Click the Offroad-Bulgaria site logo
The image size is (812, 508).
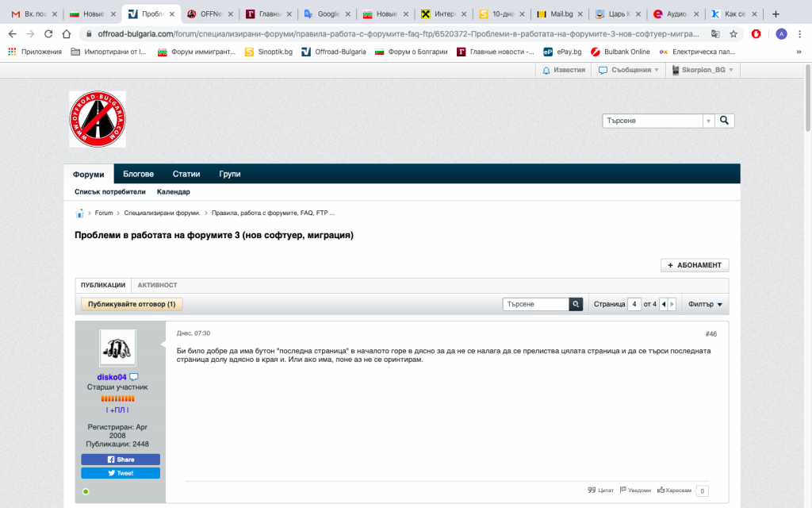point(98,119)
